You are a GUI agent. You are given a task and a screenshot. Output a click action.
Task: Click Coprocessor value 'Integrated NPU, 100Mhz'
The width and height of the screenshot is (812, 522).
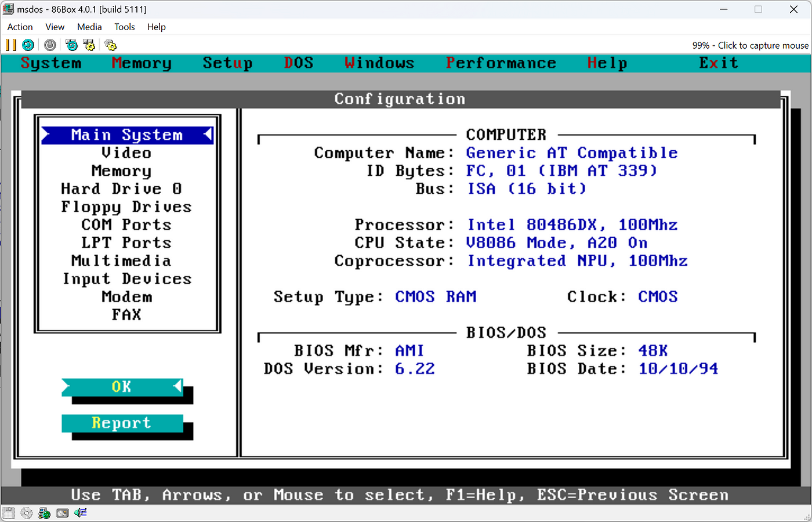tap(578, 260)
